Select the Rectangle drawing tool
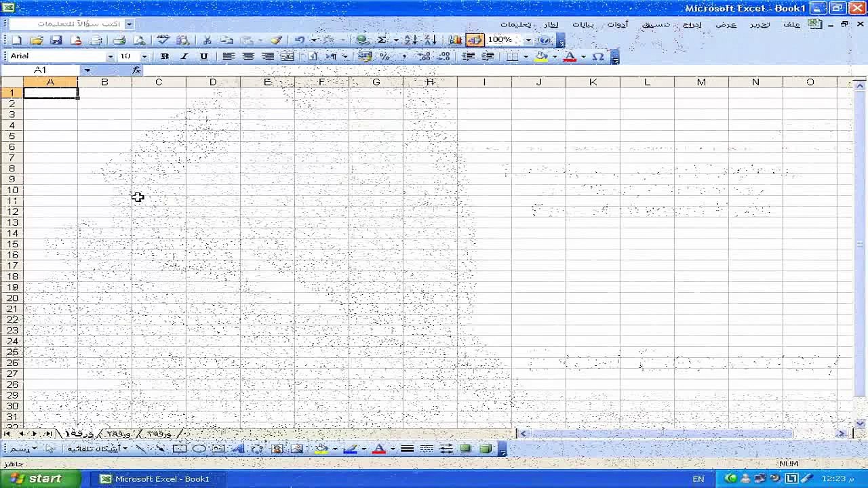The image size is (868, 488). pos(180,449)
